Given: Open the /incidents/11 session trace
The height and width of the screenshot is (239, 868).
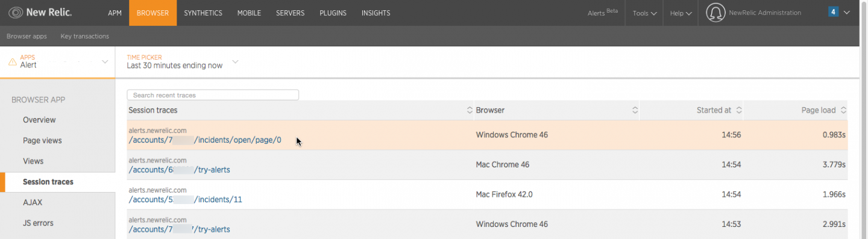Looking at the screenshot, I should pyautogui.click(x=185, y=199).
